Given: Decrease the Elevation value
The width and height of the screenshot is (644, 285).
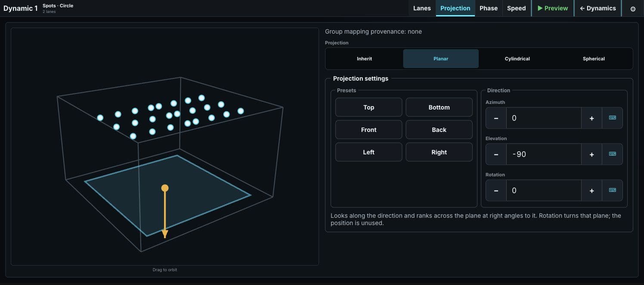Looking at the screenshot, I should pyautogui.click(x=496, y=154).
